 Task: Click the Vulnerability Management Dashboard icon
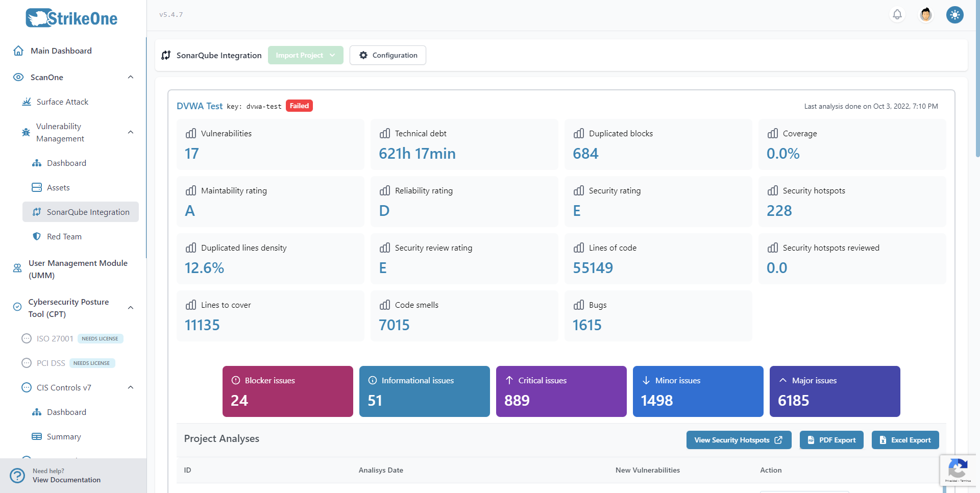[37, 163]
